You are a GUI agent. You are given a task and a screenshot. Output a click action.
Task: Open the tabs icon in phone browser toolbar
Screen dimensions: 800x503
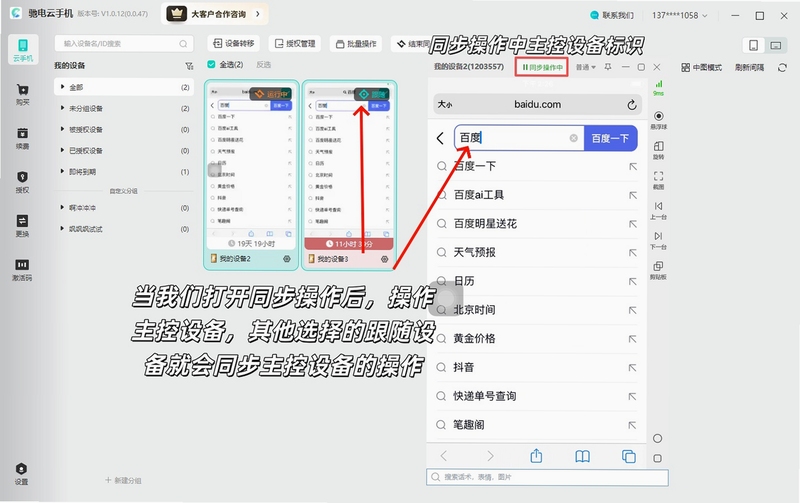629,456
